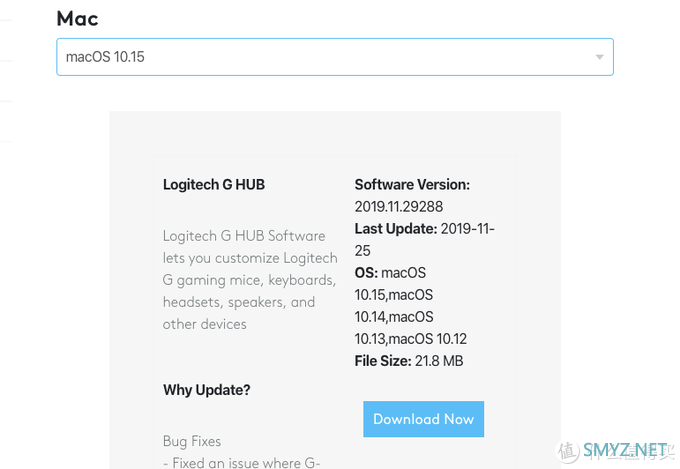The image size is (680, 469).
Task: Select the Logitech G HUB title
Action: point(214,184)
